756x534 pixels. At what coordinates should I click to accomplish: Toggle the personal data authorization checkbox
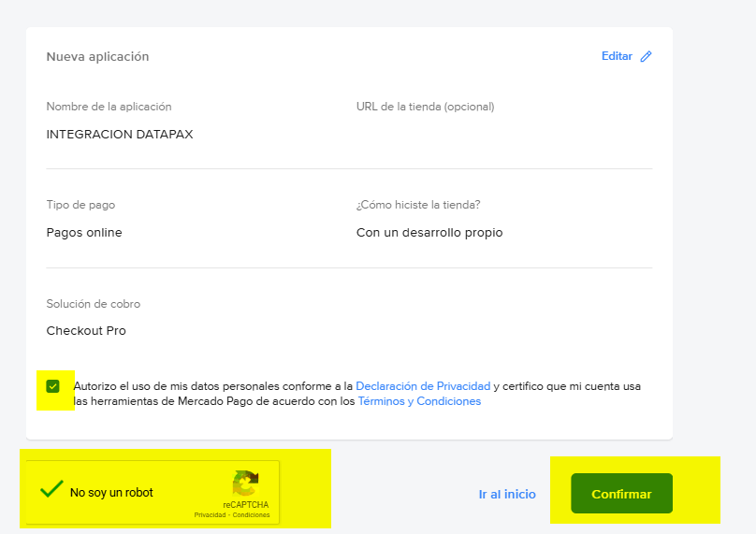coord(52,386)
